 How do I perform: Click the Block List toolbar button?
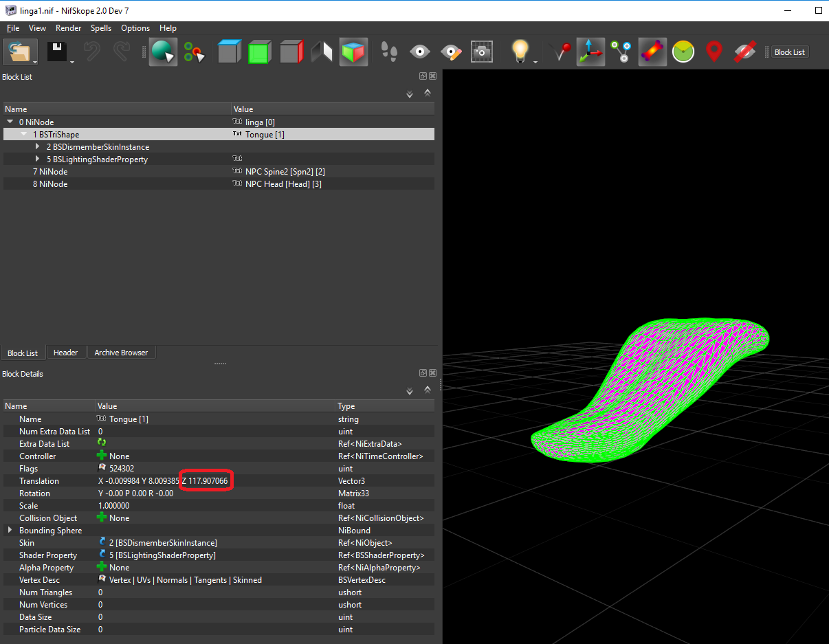[x=789, y=52]
